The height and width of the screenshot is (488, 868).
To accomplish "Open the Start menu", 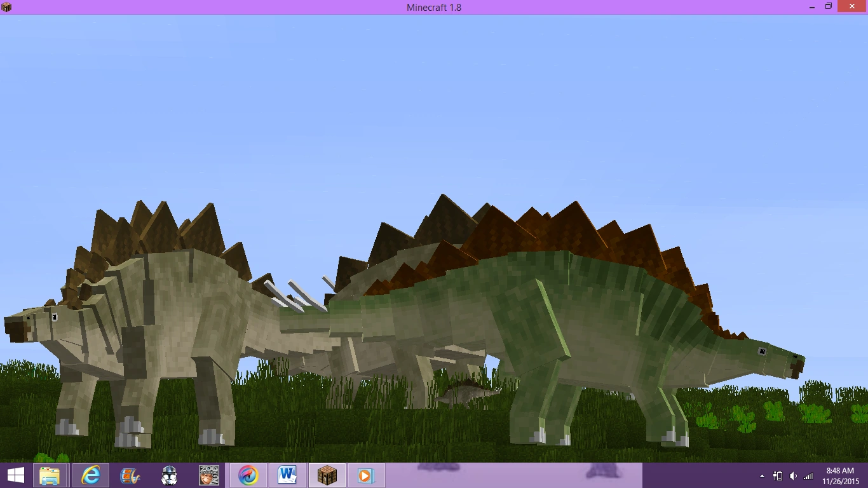I will (15, 475).
